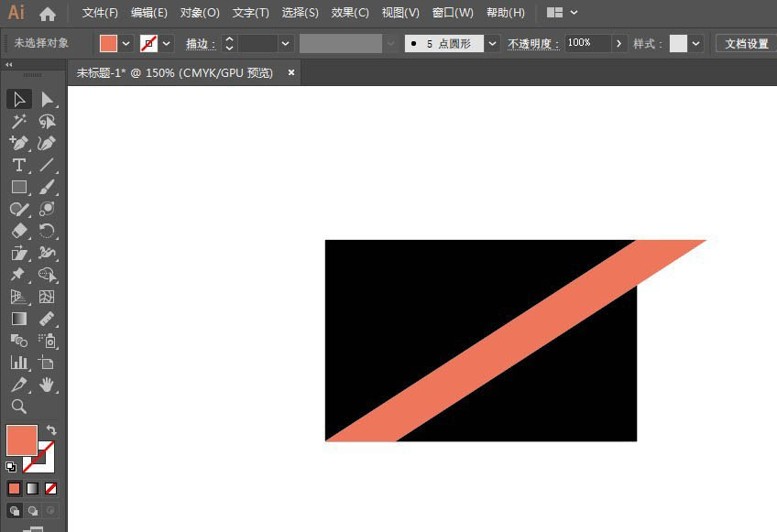Viewport: 777px width, 532px height.
Task: Activate the Puppet Warp pin tool
Action: (19, 275)
